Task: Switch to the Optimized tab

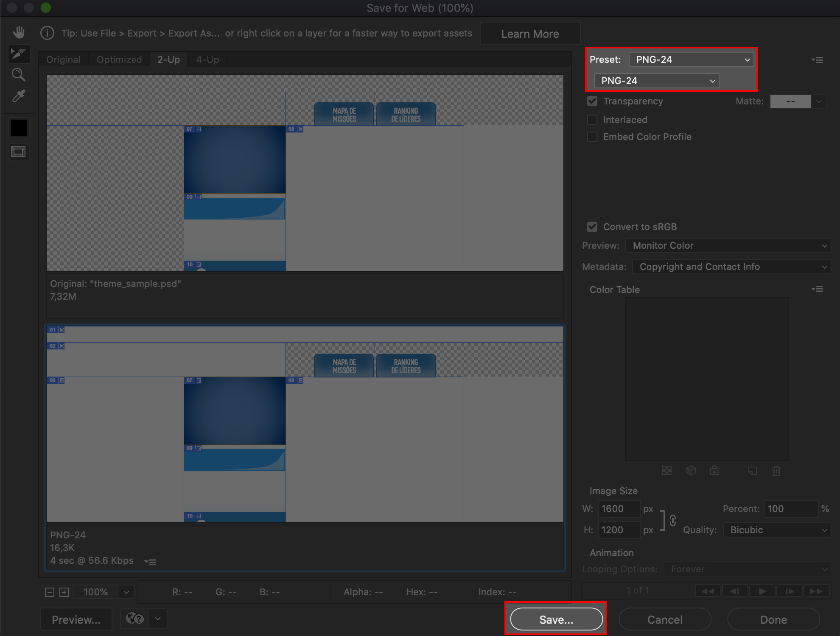Action: coord(119,59)
